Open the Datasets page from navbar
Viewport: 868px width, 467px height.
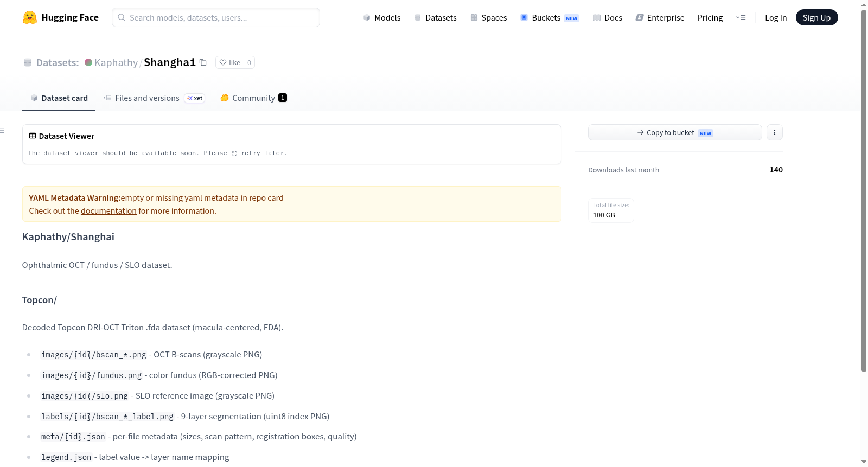(x=435, y=17)
